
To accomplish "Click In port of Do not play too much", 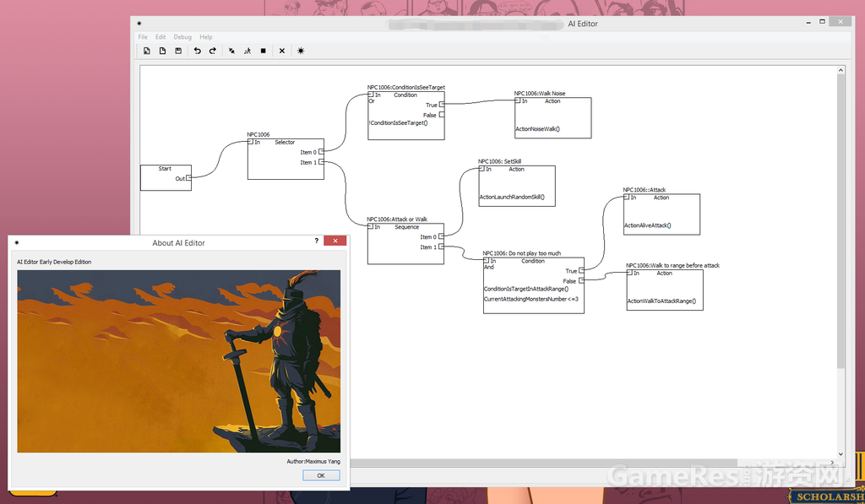I will coord(486,261).
